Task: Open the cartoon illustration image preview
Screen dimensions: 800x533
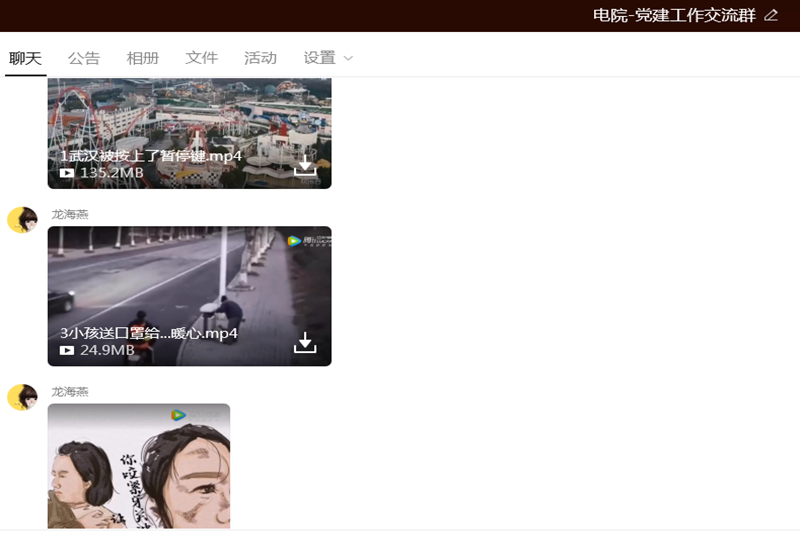Action: click(x=139, y=466)
